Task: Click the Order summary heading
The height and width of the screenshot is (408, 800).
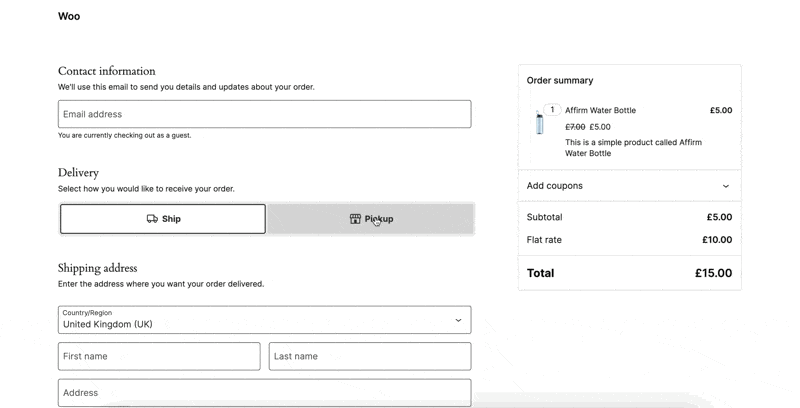Action: [560, 81]
